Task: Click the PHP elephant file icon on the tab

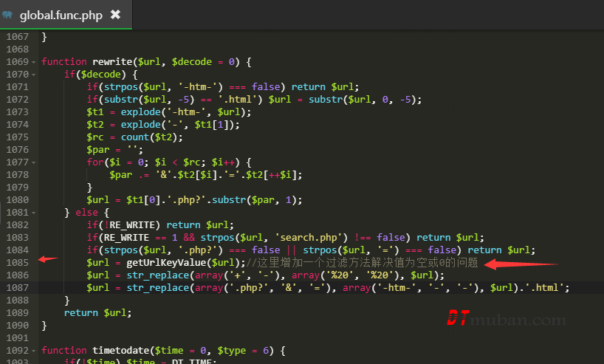Action: tap(7, 15)
